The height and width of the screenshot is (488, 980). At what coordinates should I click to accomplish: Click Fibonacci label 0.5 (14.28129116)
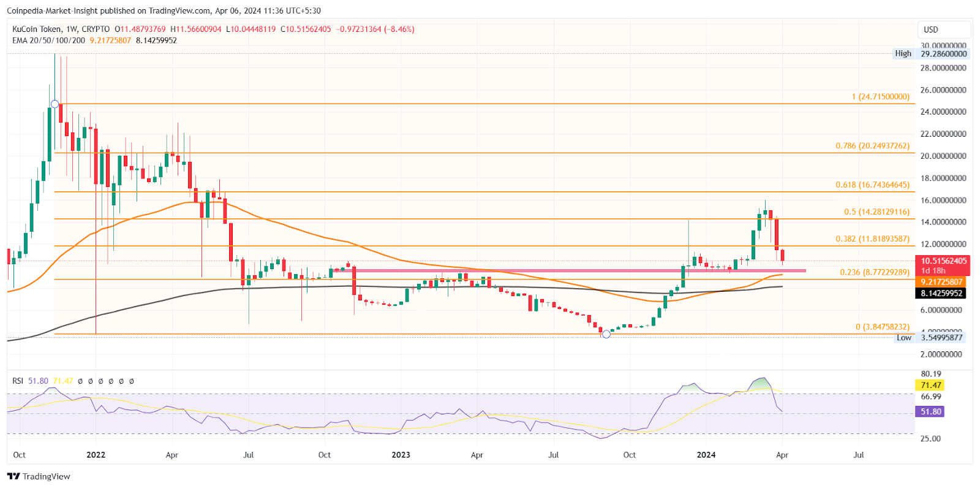pyautogui.click(x=877, y=212)
